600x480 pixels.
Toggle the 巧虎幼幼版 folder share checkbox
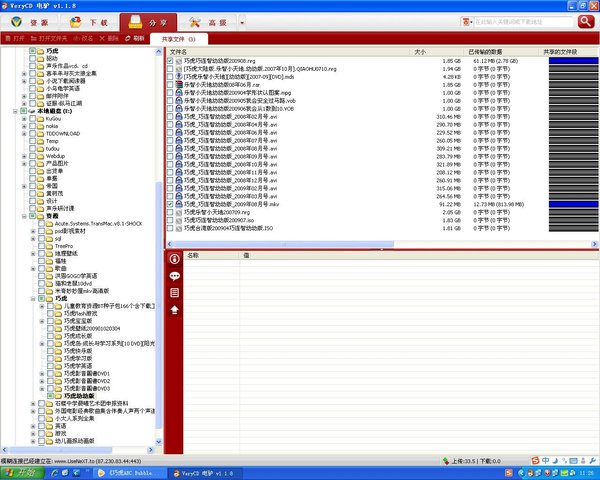[x=50, y=396]
